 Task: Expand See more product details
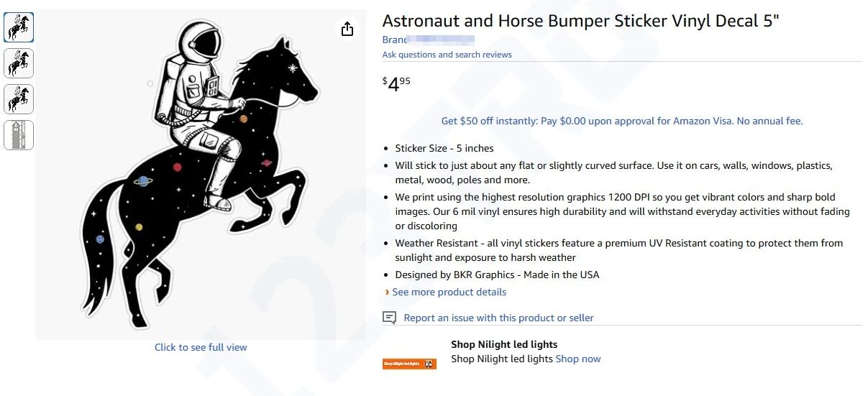pyautogui.click(x=449, y=292)
